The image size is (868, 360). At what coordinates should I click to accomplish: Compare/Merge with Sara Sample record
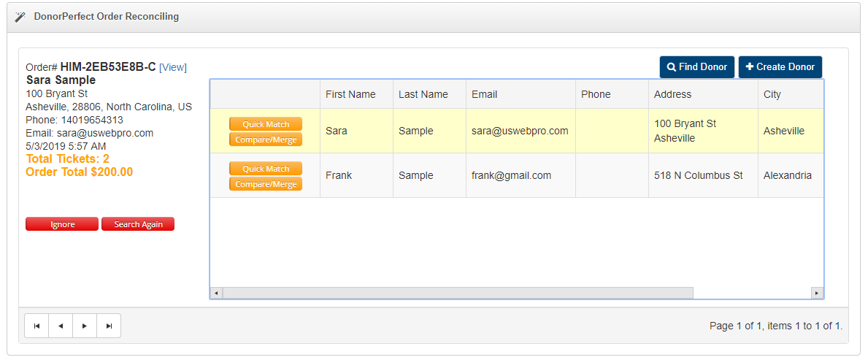pos(265,139)
